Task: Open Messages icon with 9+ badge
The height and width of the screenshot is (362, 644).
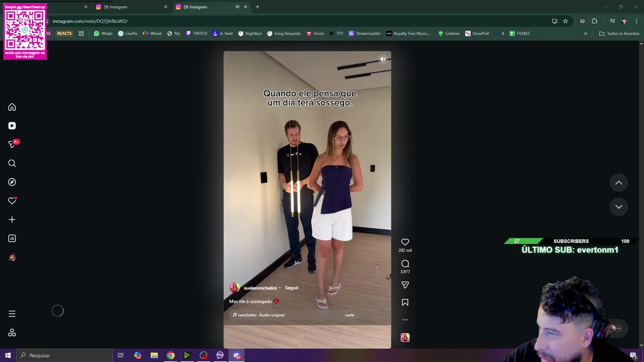Action: [12, 144]
